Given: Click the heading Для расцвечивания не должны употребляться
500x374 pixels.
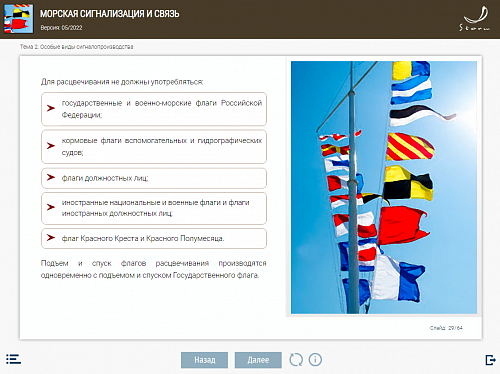Looking at the screenshot, I should (122, 82).
